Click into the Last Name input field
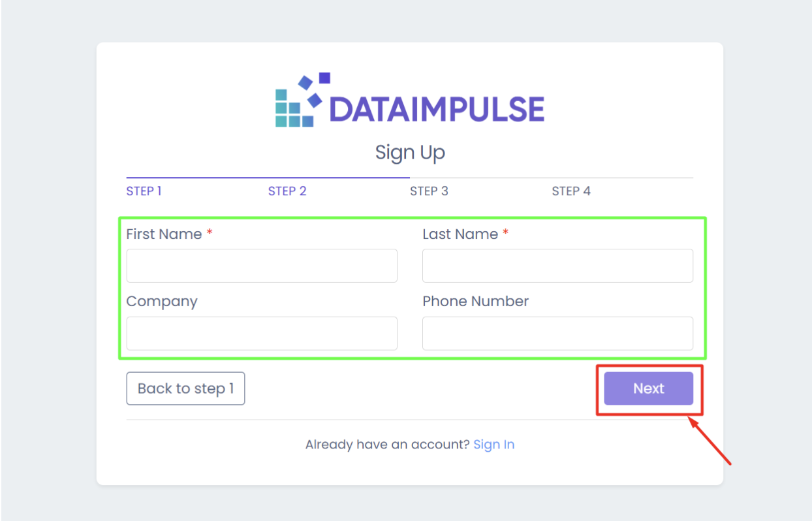This screenshot has width=812, height=521. [557, 266]
